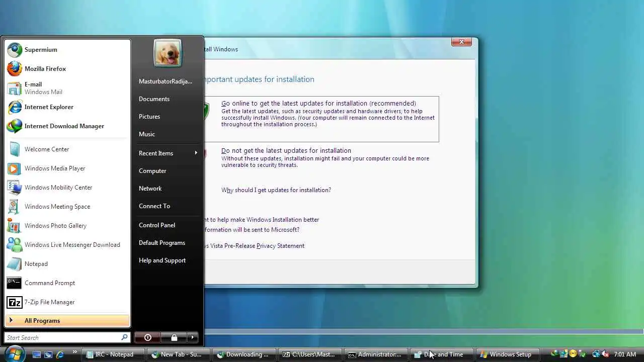Open Welcome Center
Image resolution: width=644 pixels, height=362 pixels.
point(67,149)
